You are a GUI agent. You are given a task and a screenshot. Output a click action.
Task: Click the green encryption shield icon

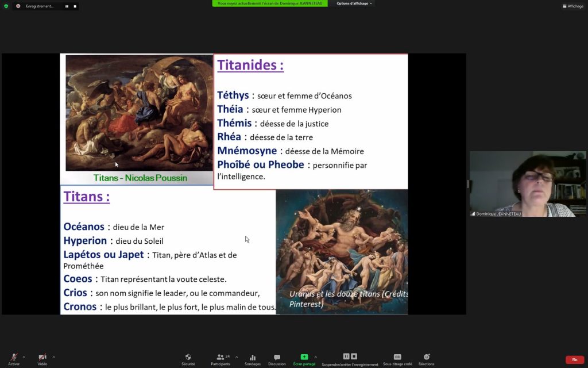(x=6, y=6)
